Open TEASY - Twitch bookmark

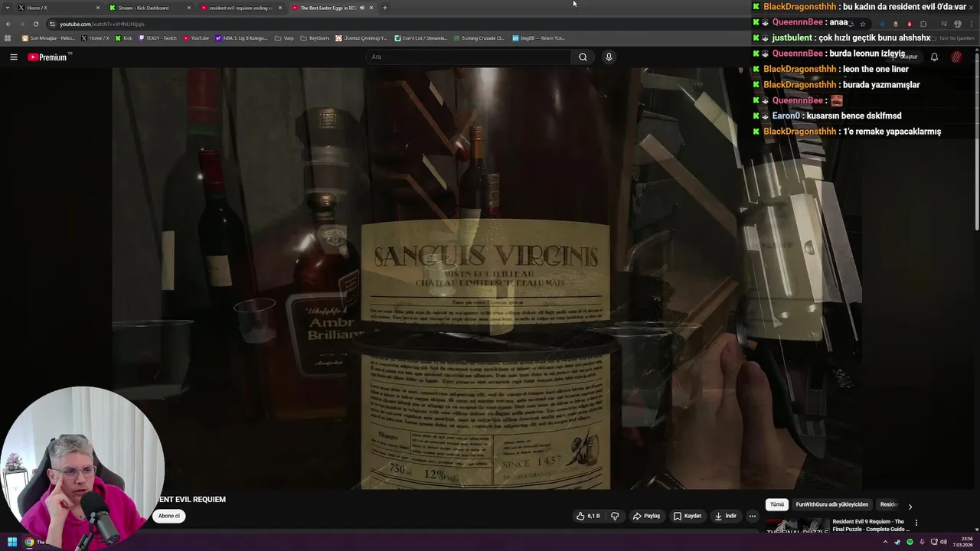click(158, 37)
